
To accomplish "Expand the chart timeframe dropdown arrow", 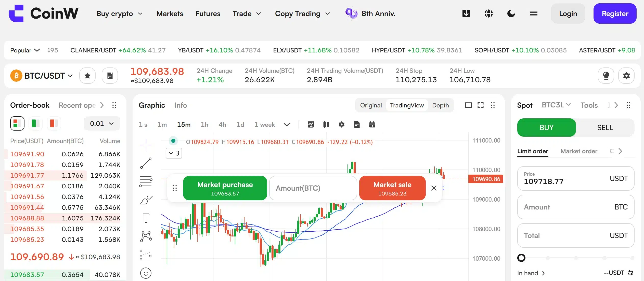I will 286,124.
